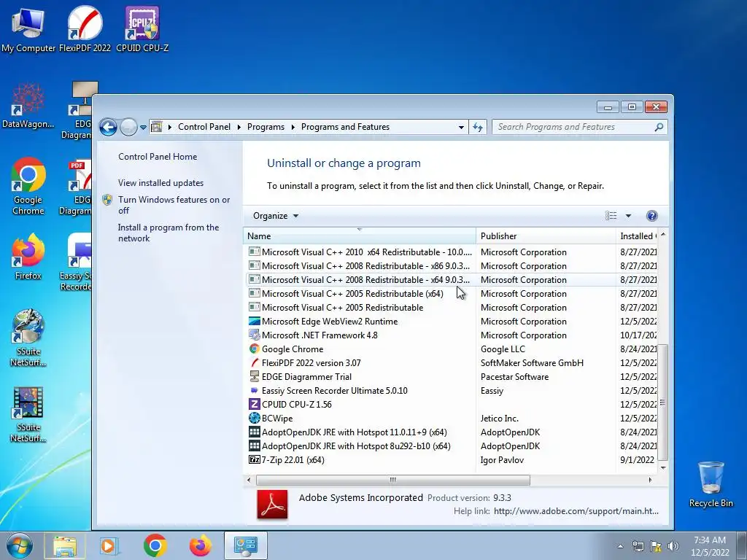Open the Organize dropdown menu

pyautogui.click(x=275, y=216)
